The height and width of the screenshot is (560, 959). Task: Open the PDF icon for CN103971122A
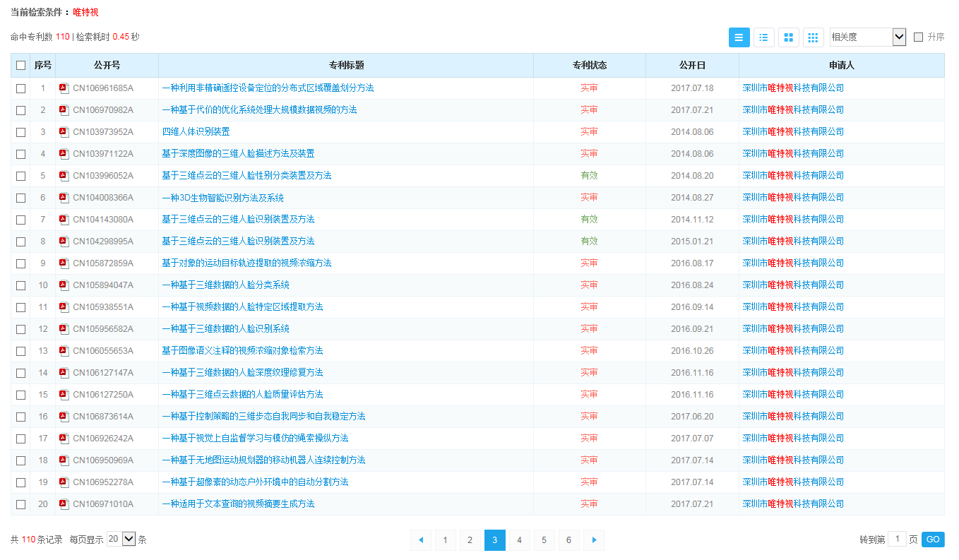pyautogui.click(x=64, y=154)
